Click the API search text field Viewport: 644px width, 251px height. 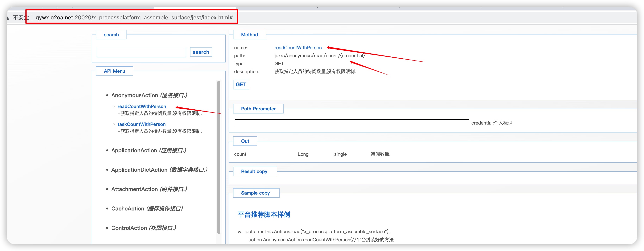141,52
